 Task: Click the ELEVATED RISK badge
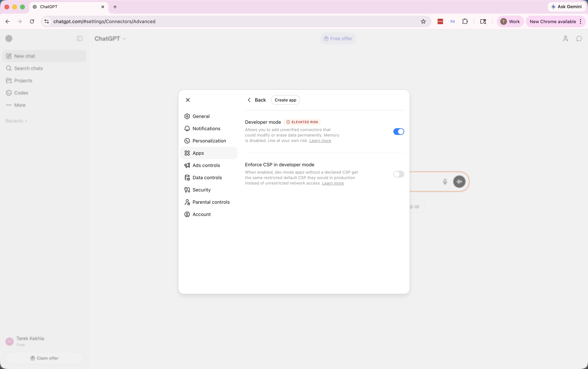pyautogui.click(x=302, y=122)
